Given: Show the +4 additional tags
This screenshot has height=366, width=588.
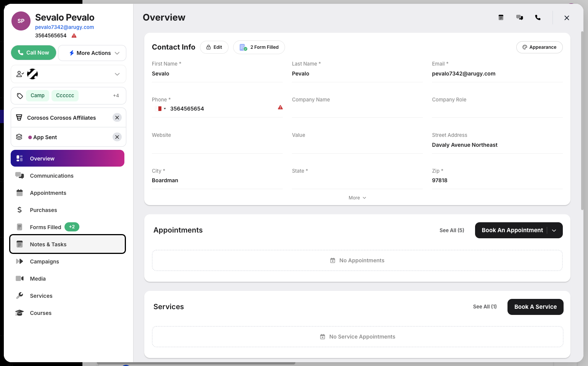Looking at the screenshot, I should click(116, 96).
